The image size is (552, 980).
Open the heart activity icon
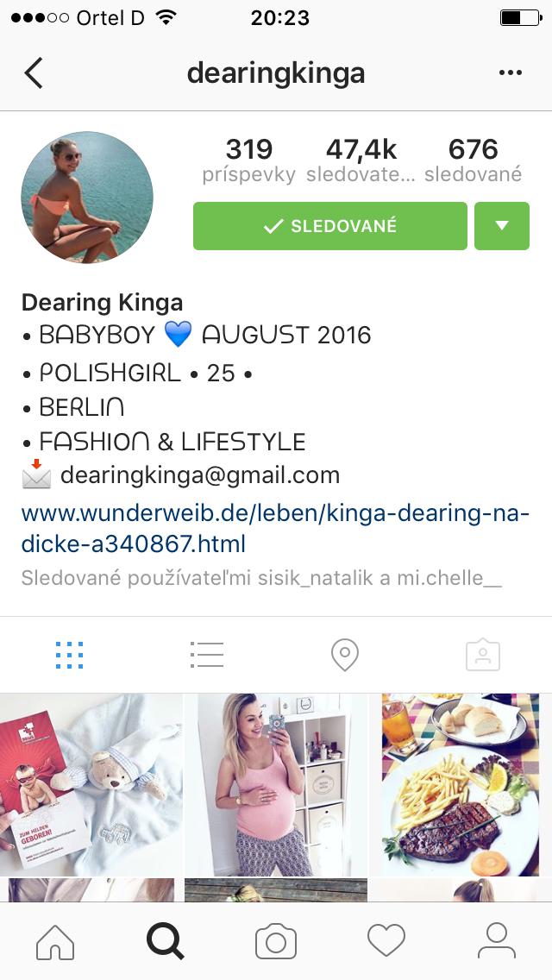[386, 941]
